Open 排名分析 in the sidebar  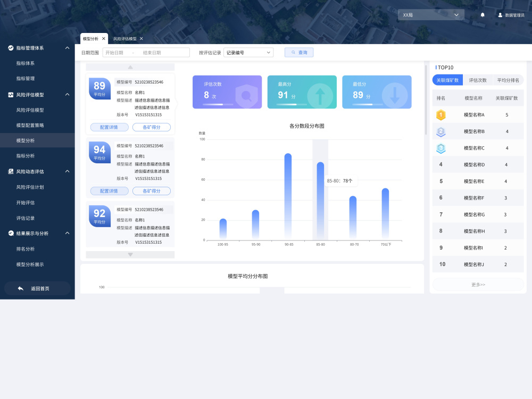tap(26, 248)
